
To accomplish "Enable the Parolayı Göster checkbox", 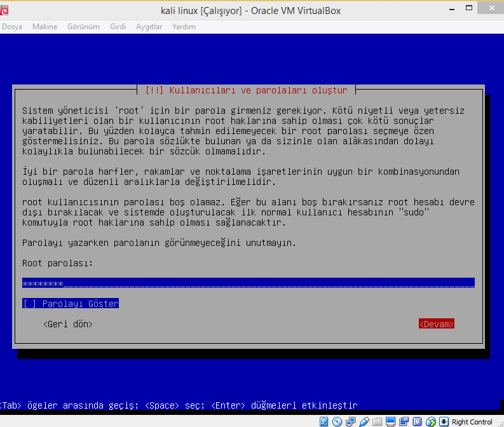I will pos(29,304).
